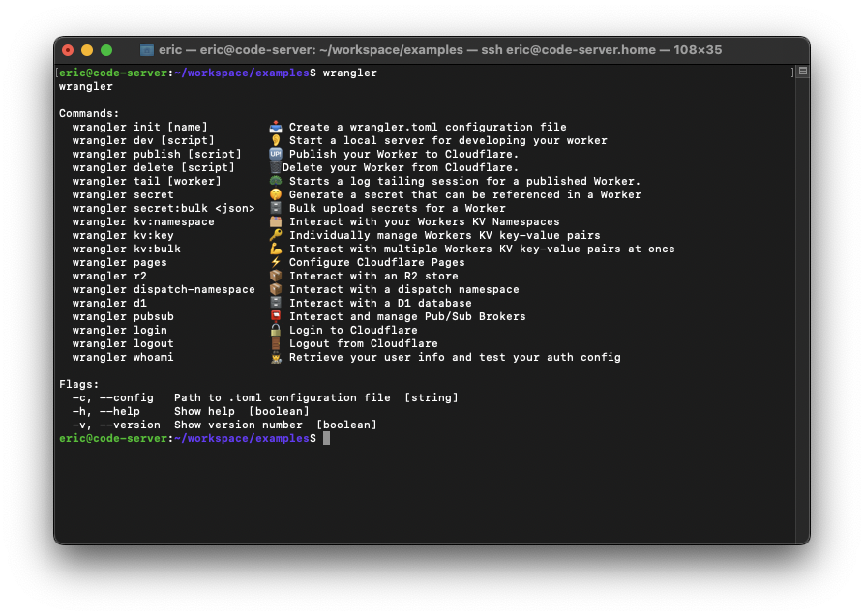
Task: Click the "wrangler init [name]" command text
Action: pos(139,127)
